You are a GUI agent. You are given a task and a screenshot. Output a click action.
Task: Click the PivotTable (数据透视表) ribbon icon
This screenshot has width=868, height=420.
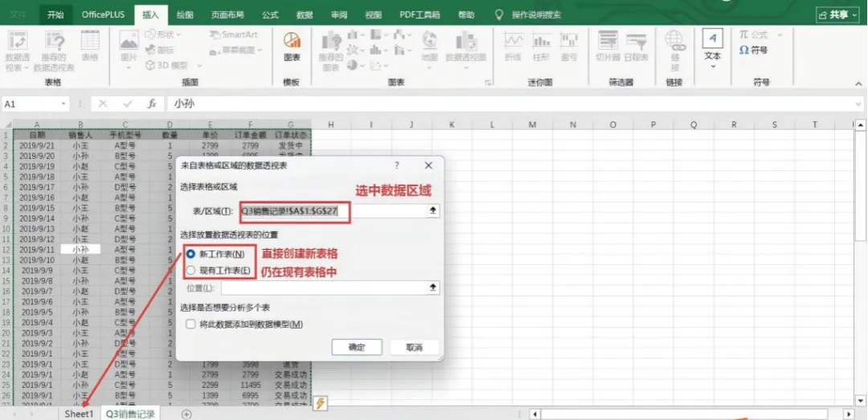(x=17, y=52)
